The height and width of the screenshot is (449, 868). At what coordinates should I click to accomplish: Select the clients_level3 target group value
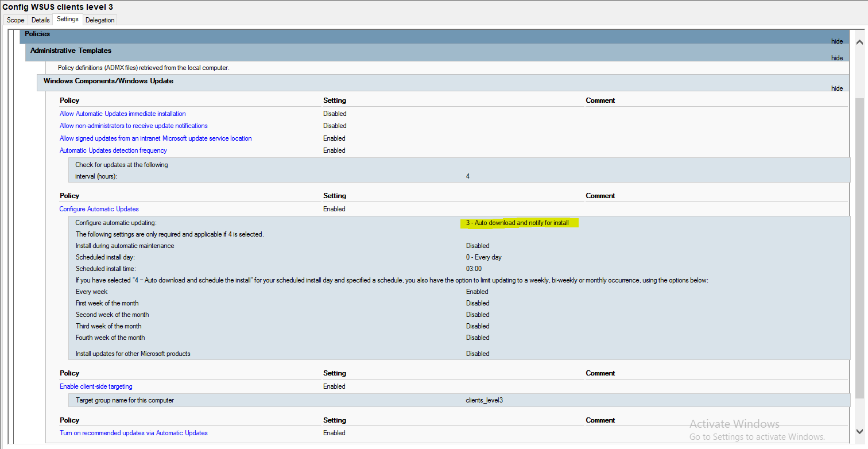pos(485,400)
